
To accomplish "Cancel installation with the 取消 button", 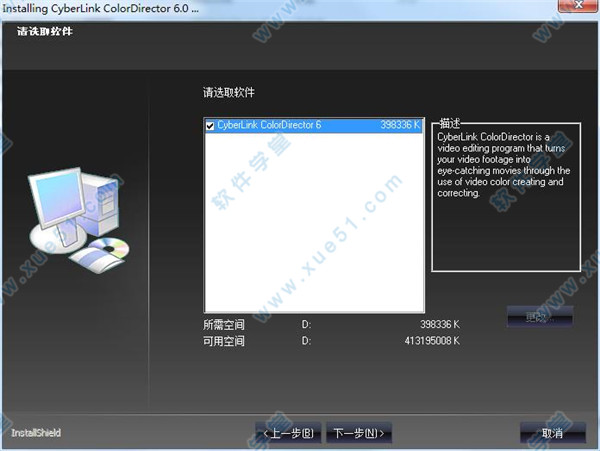I will pos(552,433).
